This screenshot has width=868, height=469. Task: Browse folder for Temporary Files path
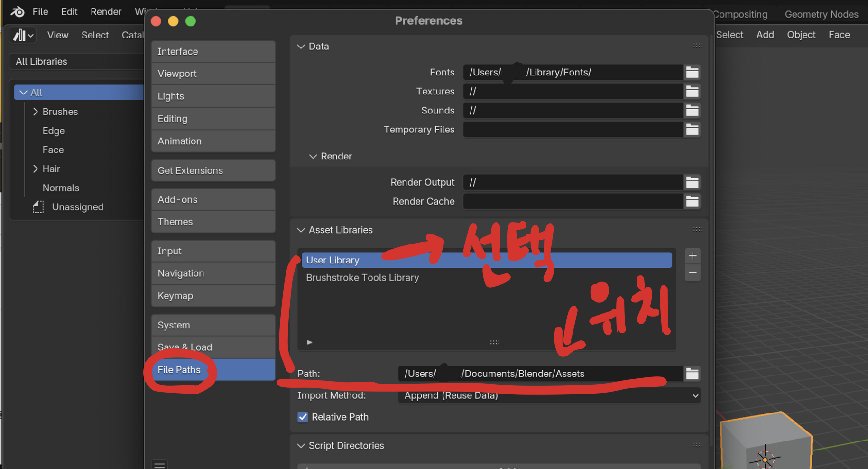click(692, 129)
